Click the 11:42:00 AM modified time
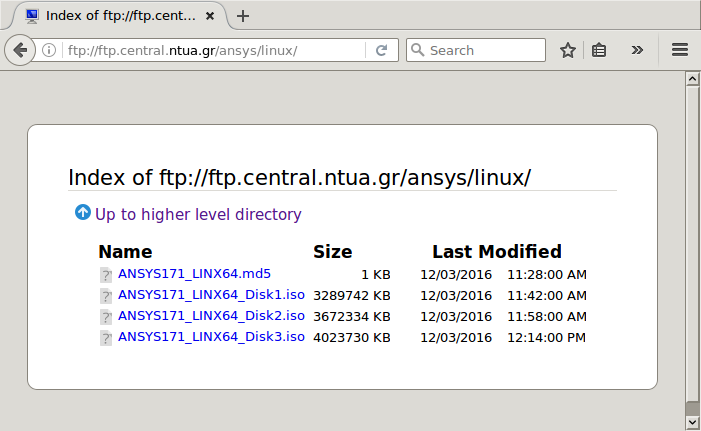Screen dimensions: 701x431 tap(547, 296)
